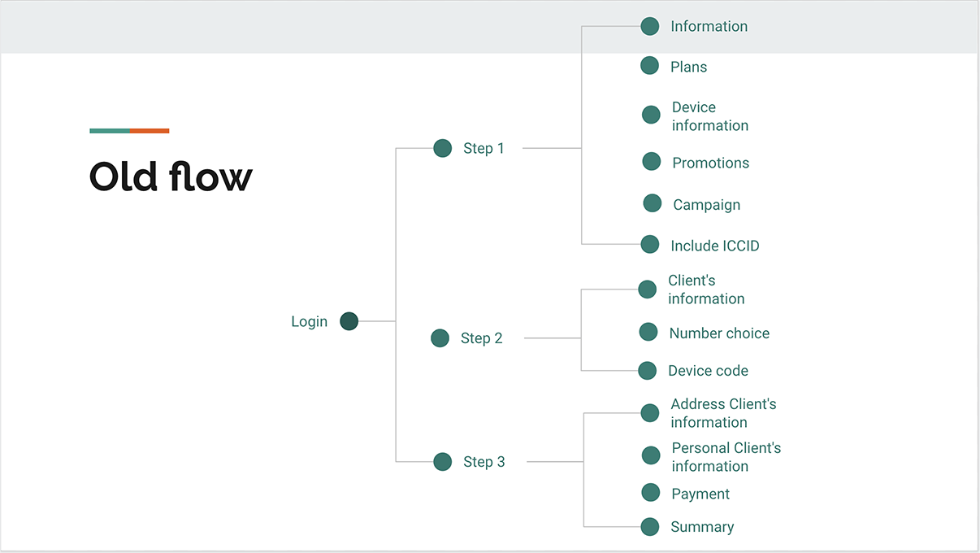This screenshot has height=553, width=980.
Task: Click the orange accent bar above title
Action: pos(150,131)
